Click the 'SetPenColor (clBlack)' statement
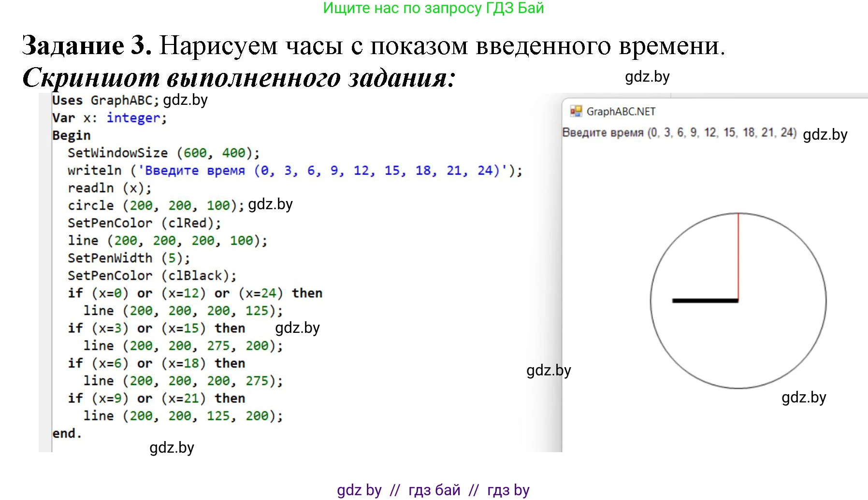 (152, 275)
